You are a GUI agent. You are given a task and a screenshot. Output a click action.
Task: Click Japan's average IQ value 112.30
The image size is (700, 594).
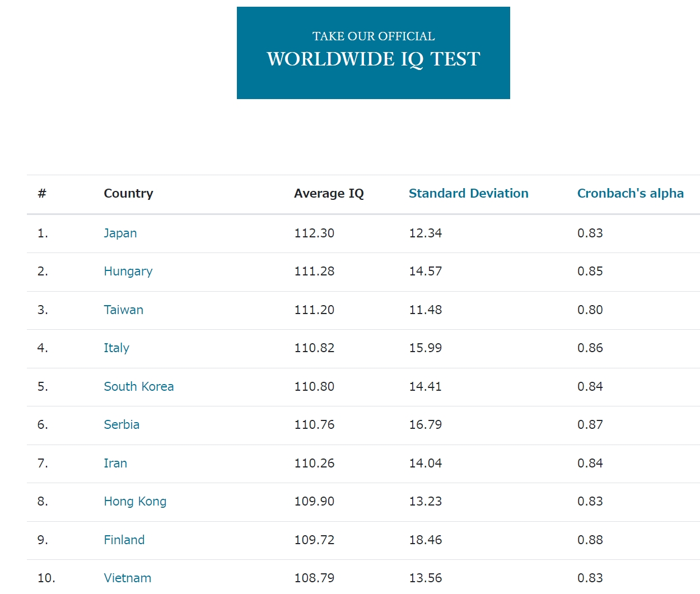tap(314, 233)
